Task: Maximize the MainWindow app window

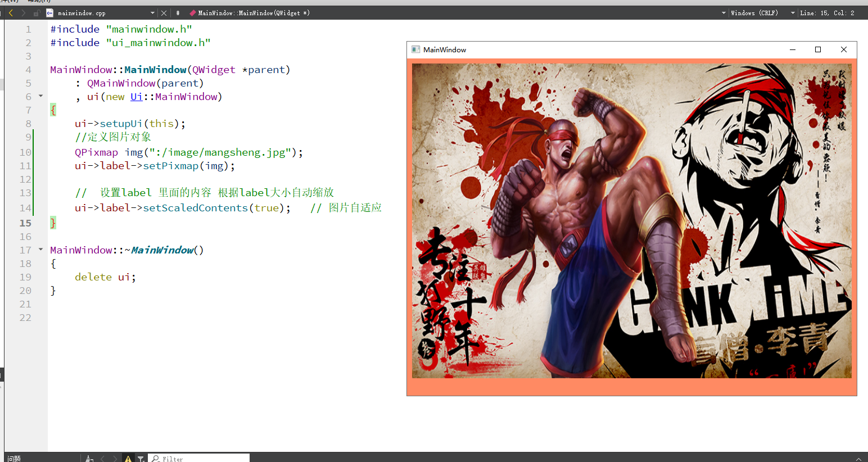Action: 818,49
